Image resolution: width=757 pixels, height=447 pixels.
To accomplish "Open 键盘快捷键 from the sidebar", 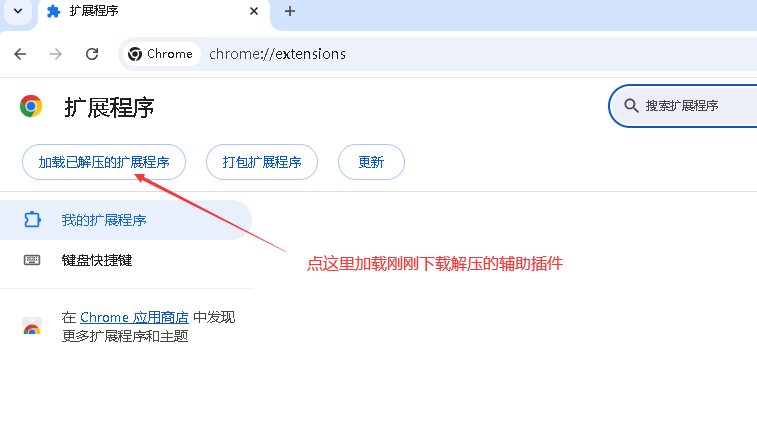I will point(96,260).
